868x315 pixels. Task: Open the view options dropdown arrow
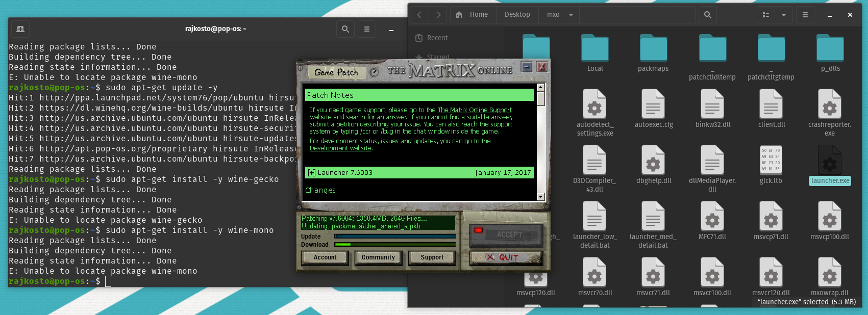coord(783,15)
